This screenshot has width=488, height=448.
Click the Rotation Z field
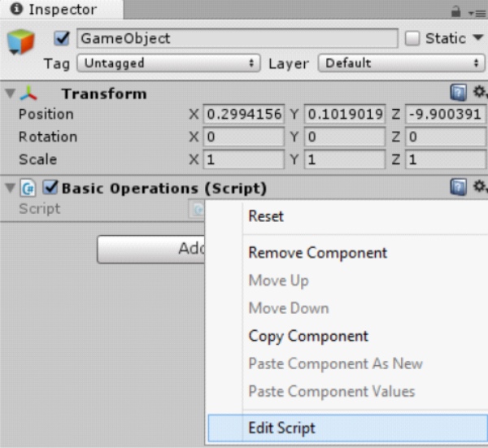pos(446,137)
